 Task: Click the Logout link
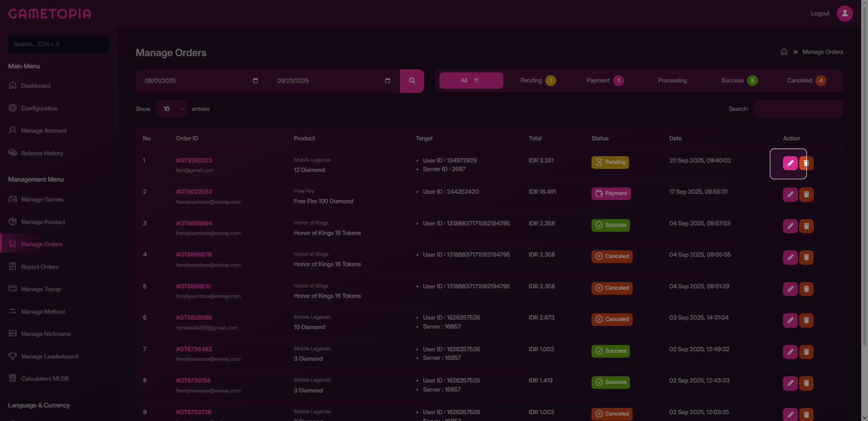(x=820, y=14)
